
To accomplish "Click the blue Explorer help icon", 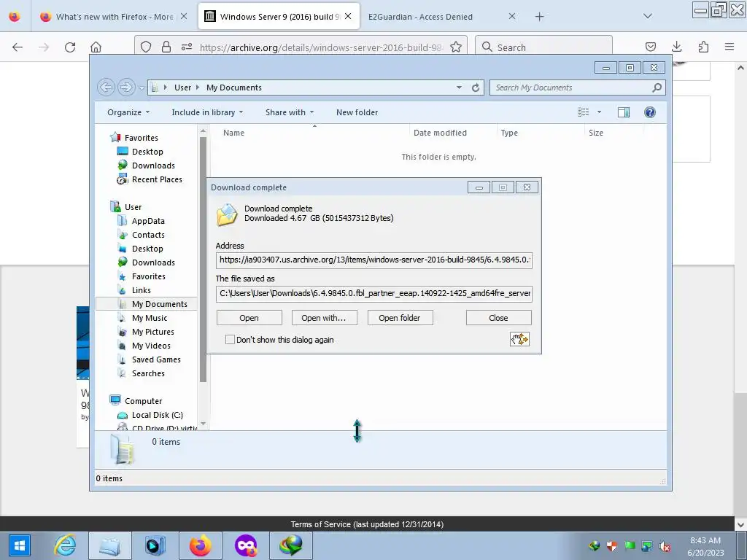I will pyautogui.click(x=649, y=112).
